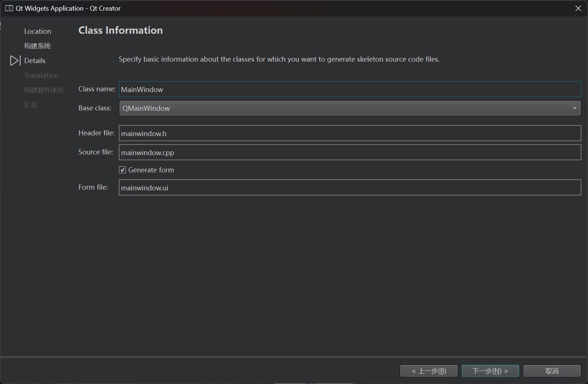This screenshot has width=588, height=384.
Task: Click the 'Specify basic information' description text
Action: tap(279, 59)
